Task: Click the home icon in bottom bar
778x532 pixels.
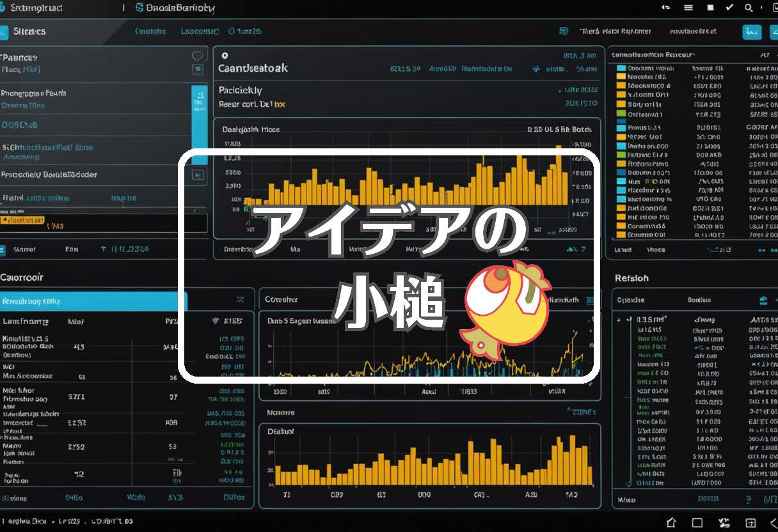Action: [x=671, y=522]
